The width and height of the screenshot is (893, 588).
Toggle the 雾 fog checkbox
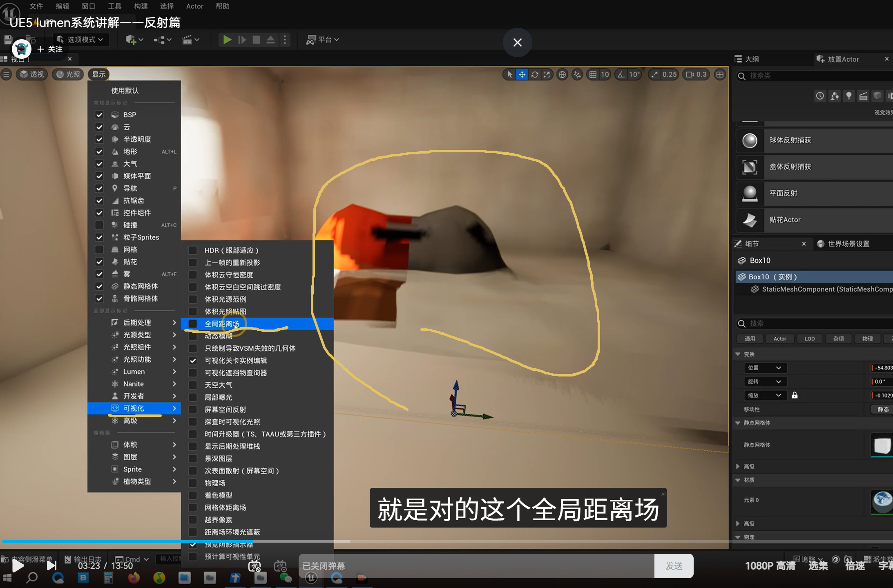click(x=99, y=274)
